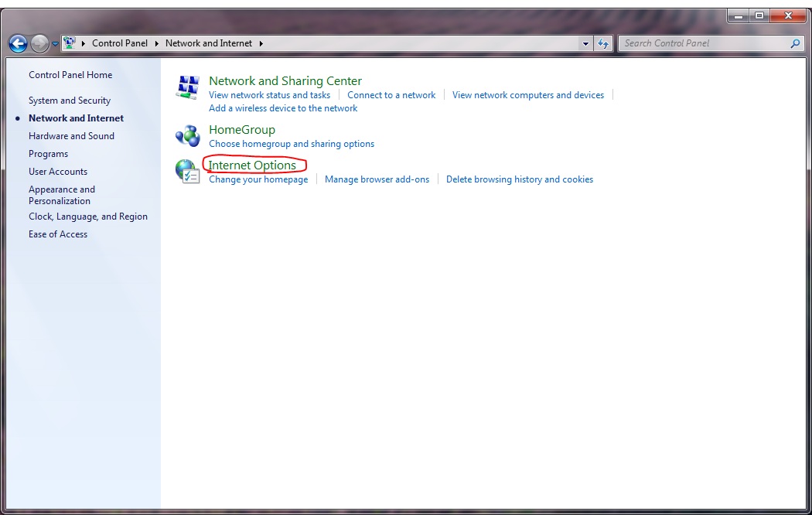Click the magnifier search icon
Screen dimensions: 812x515
[796, 43]
